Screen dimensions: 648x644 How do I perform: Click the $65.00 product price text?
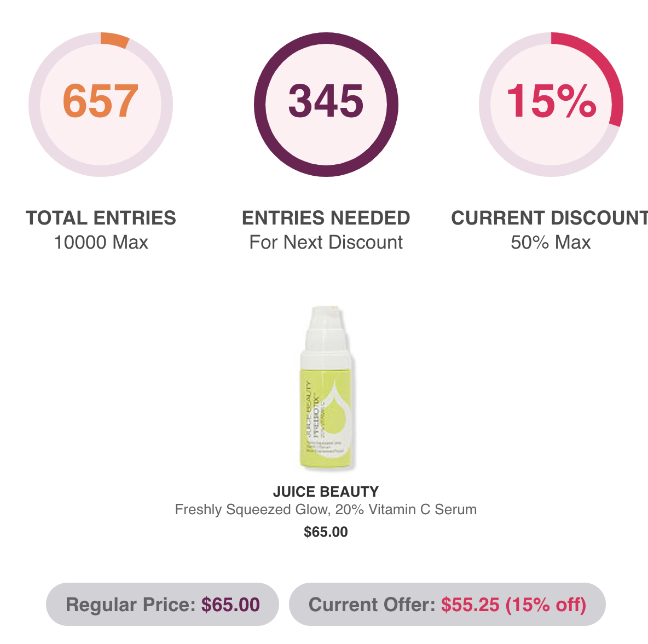click(x=326, y=532)
